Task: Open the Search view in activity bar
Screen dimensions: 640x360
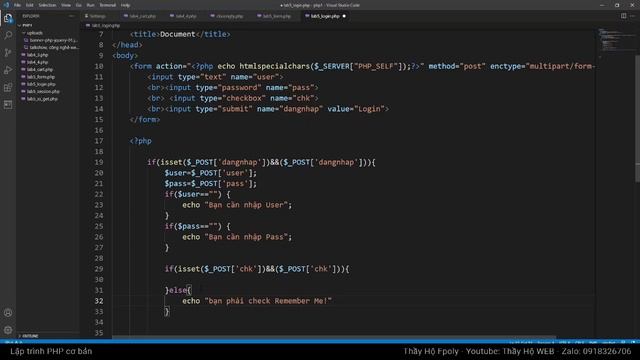Action: [x=8, y=35]
